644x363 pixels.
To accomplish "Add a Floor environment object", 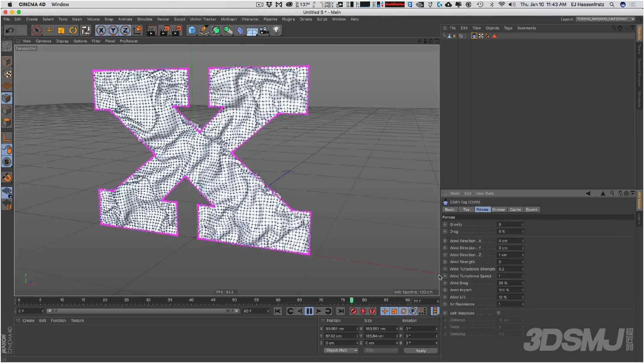I will click(252, 31).
